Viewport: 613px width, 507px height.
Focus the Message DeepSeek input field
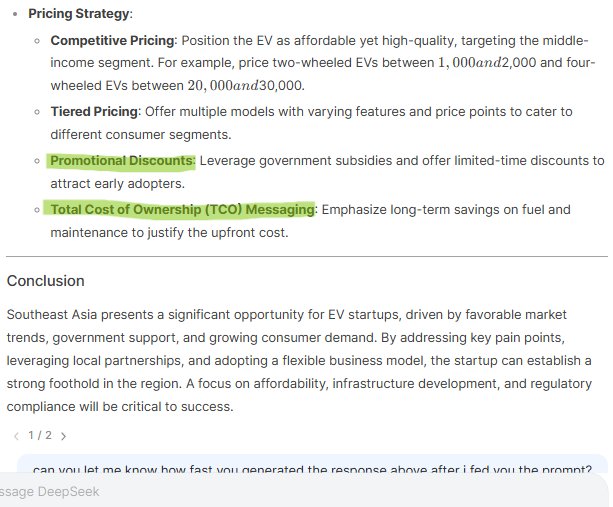click(300, 492)
